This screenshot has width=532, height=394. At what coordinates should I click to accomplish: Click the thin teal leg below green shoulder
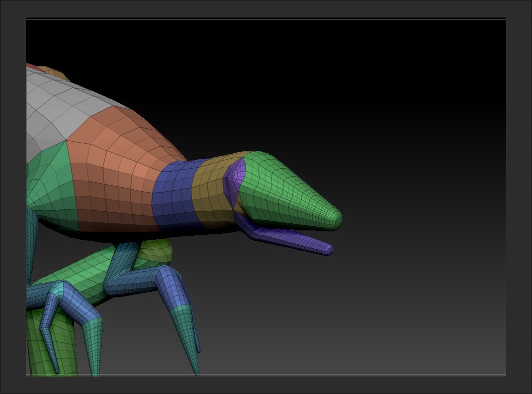click(x=32, y=235)
